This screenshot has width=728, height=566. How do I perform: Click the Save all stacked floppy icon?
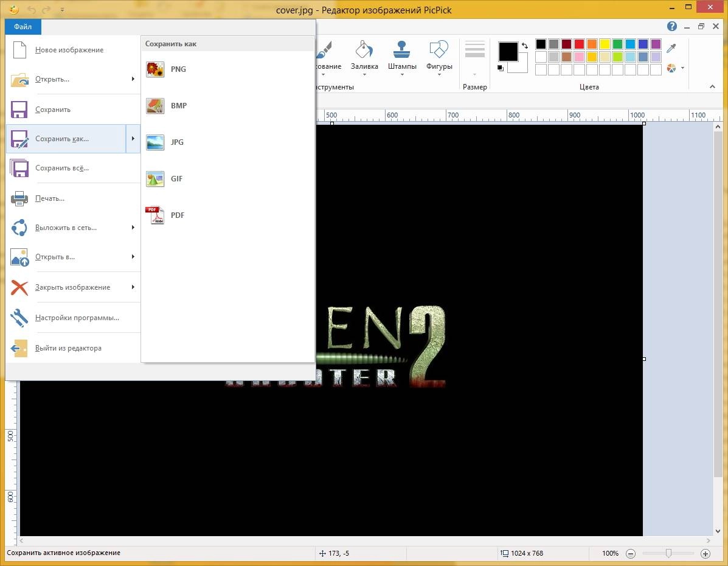(19, 168)
